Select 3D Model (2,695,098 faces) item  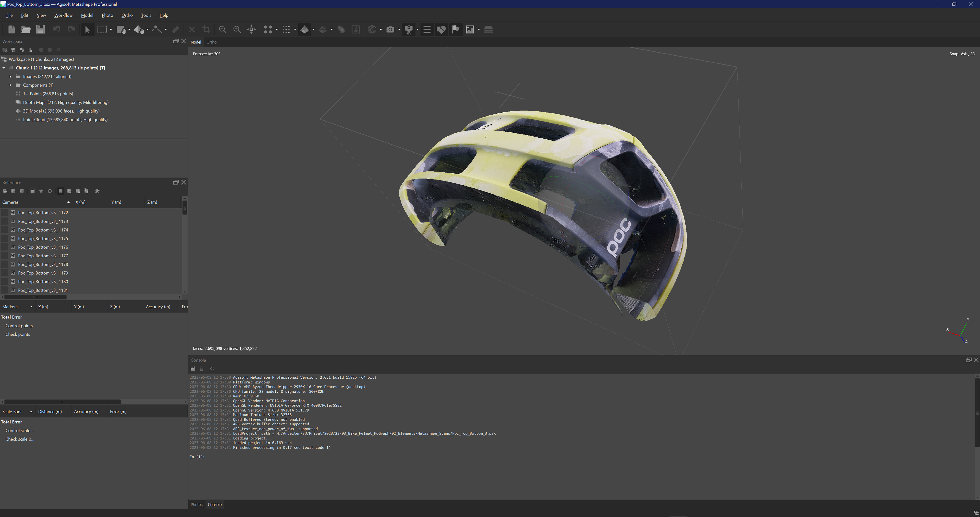tap(61, 111)
